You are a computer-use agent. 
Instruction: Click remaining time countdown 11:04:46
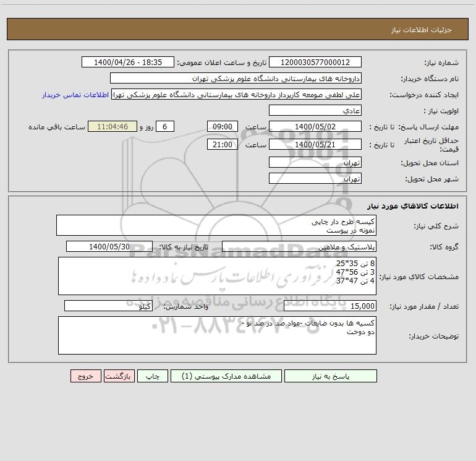coord(113,126)
